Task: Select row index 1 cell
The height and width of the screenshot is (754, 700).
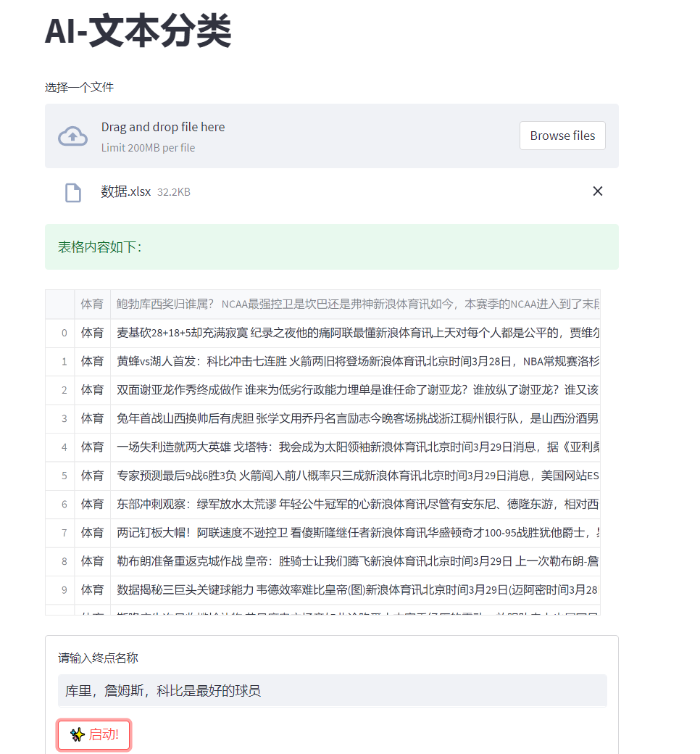Action: pyautogui.click(x=60, y=362)
